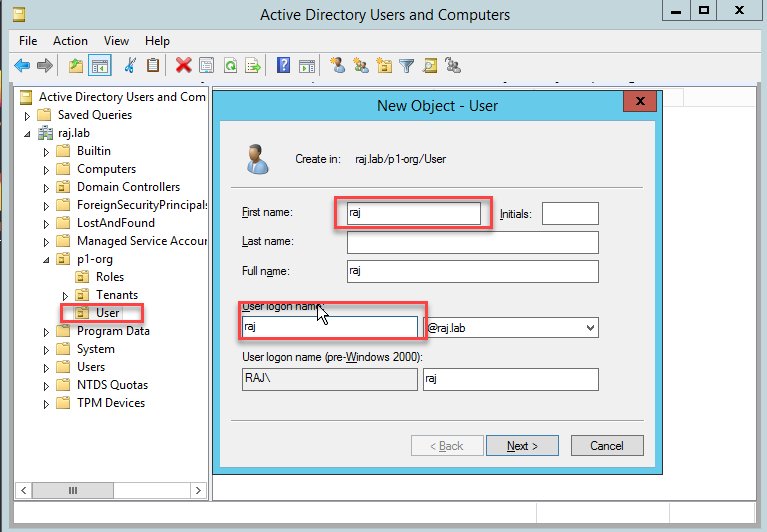767x532 pixels.
Task: Click the RAJ\ domain prefix field
Action: tap(330, 379)
